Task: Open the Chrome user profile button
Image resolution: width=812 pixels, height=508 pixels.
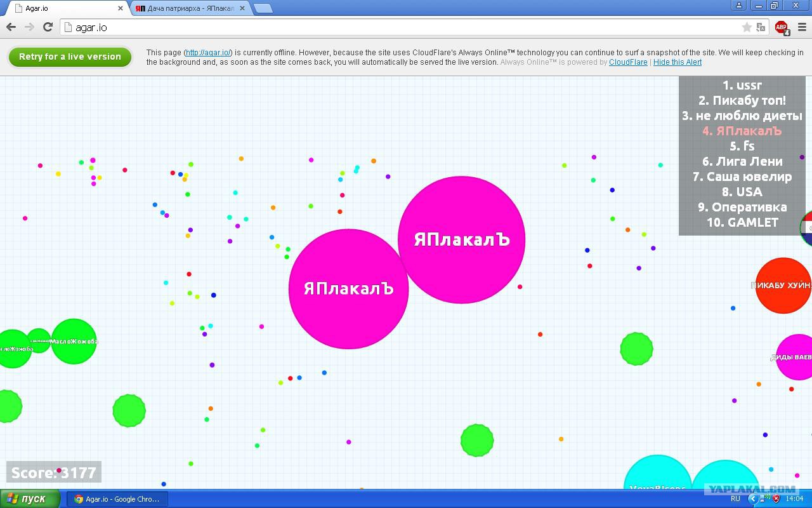Action: [x=739, y=5]
